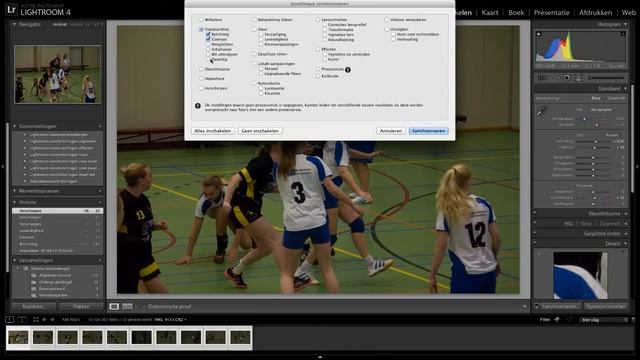Collapse the Details panel
This screenshot has width=640, height=360.
(x=625, y=244)
